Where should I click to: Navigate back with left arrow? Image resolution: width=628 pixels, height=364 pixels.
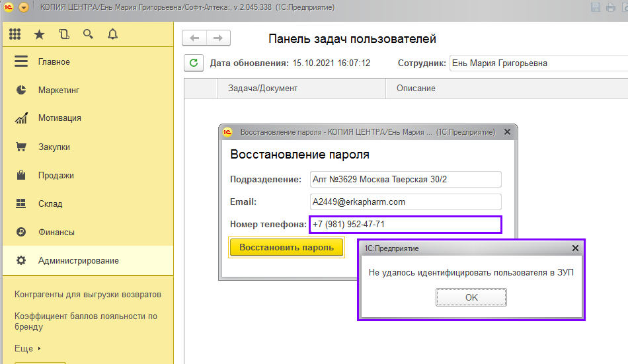(194, 38)
